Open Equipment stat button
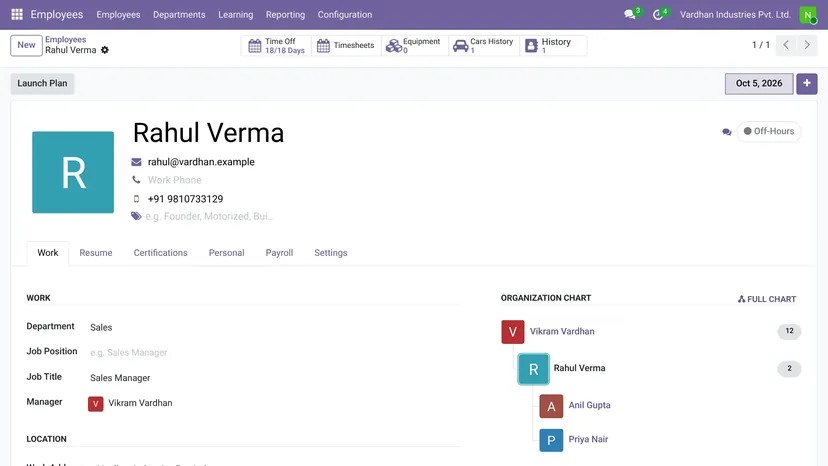This screenshot has width=828, height=466. pyautogui.click(x=415, y=45)
